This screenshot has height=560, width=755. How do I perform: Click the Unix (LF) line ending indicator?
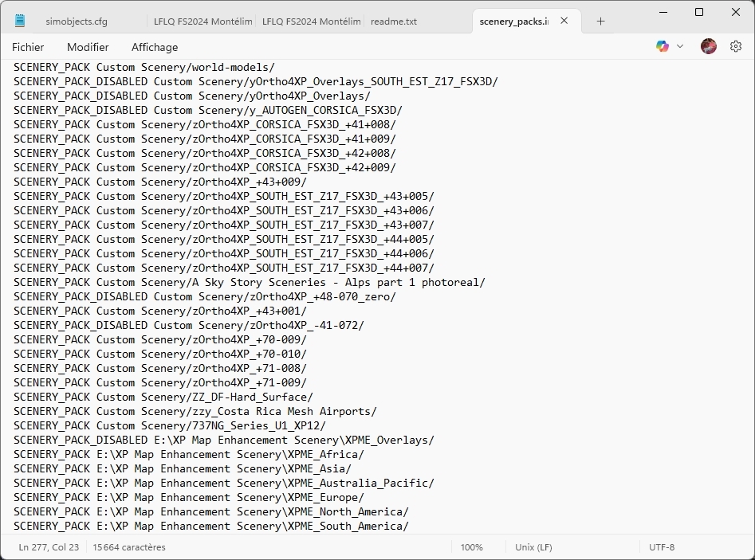(533, 547)
